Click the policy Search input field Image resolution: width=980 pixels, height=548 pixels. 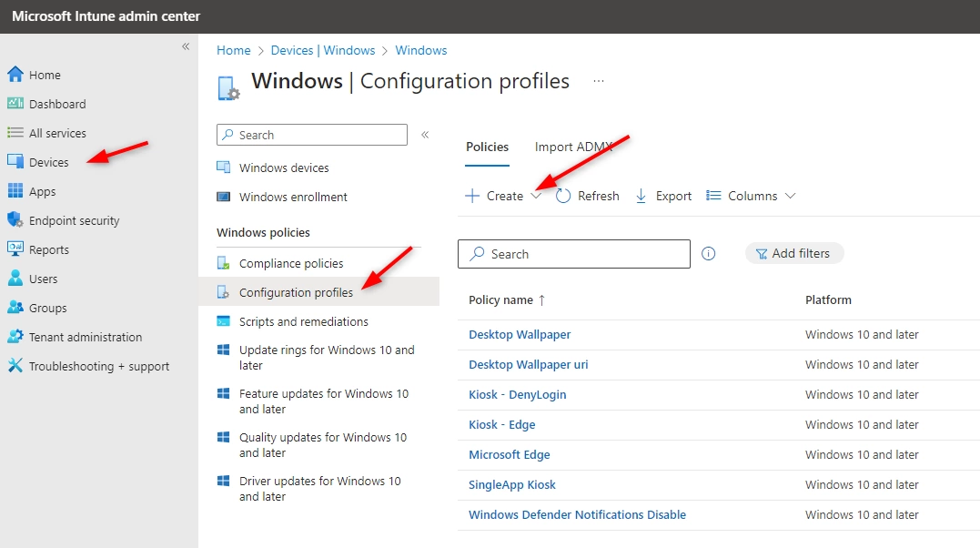[582, 254]
